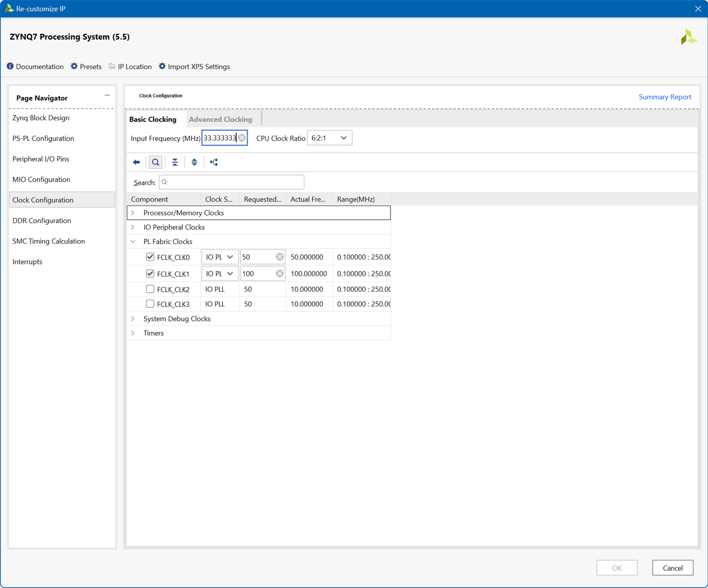
Task: Toggle the search magnifier toolbar icon
Action: pos(156,162)
